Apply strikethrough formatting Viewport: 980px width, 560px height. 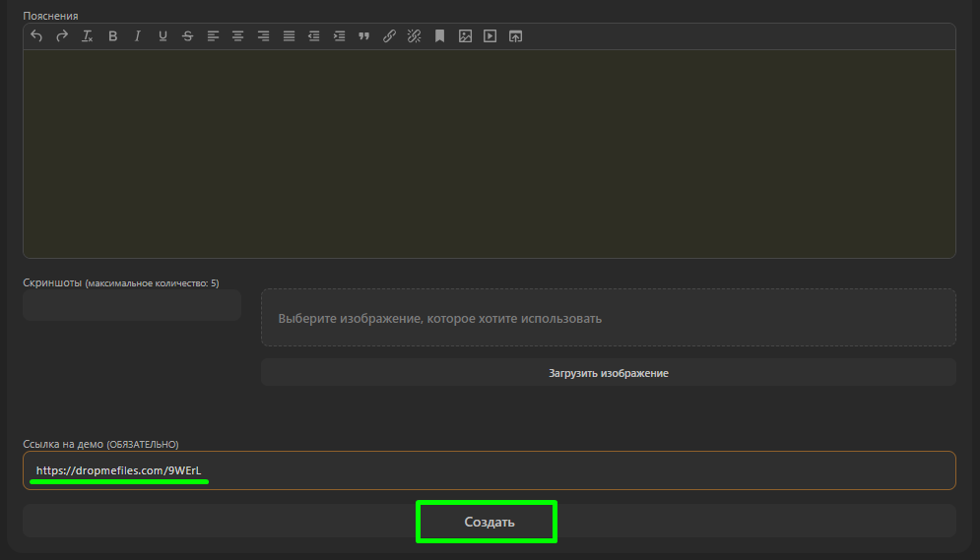(x=188, y=36)
